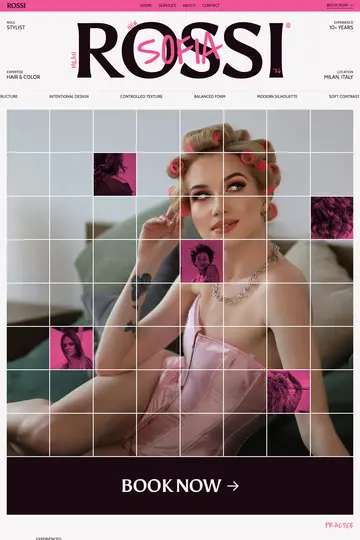Click the BALANCED FORM marquee text

click(210, 96)
